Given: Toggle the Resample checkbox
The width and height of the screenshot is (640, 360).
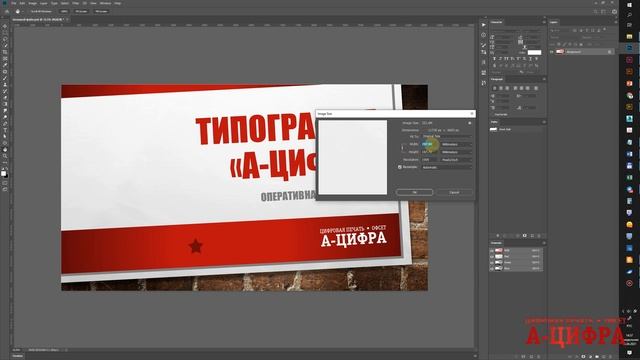Looking at the screenshot, I should click(400, 167).
